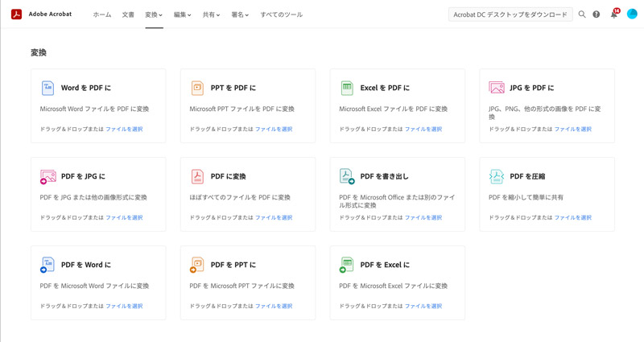Click the PDF に変換 icon

(197, 176)
